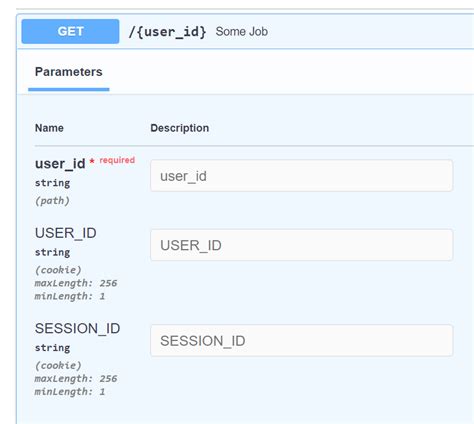Click "(cookie)" label under SESSION_ID
474x424 pixels.
[58, 365]
